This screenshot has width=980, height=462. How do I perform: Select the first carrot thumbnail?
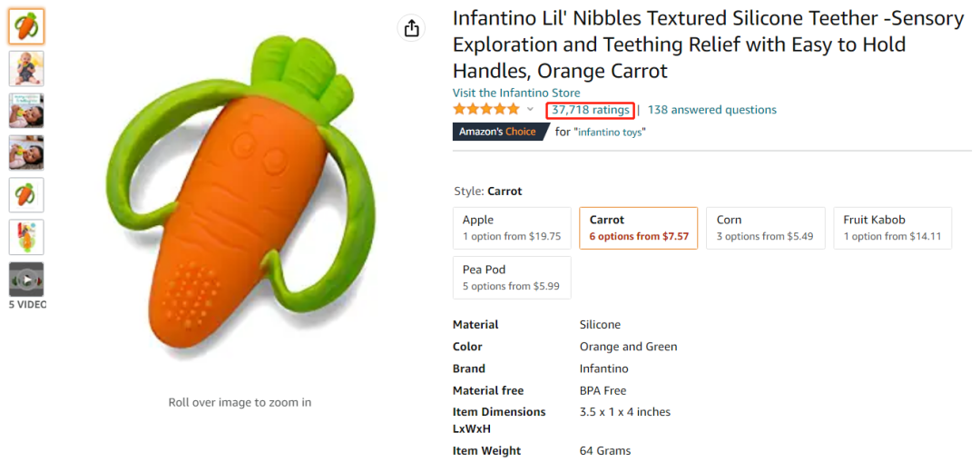26,26
